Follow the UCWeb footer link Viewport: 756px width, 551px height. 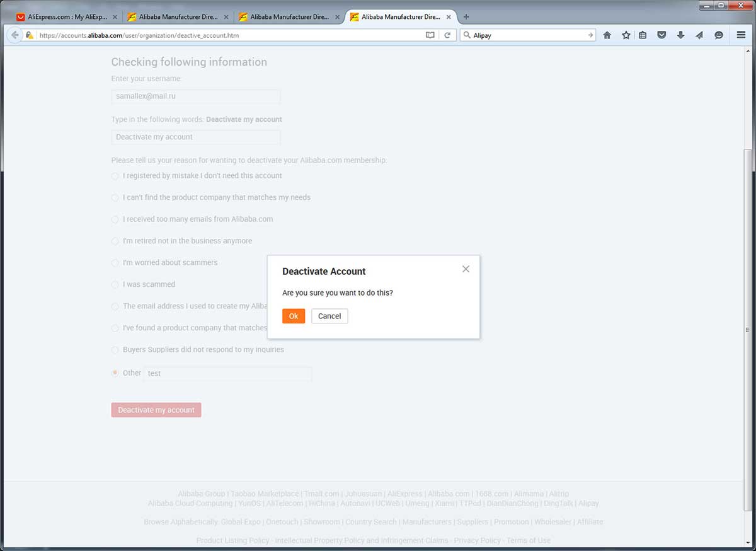tap(387, 503)
